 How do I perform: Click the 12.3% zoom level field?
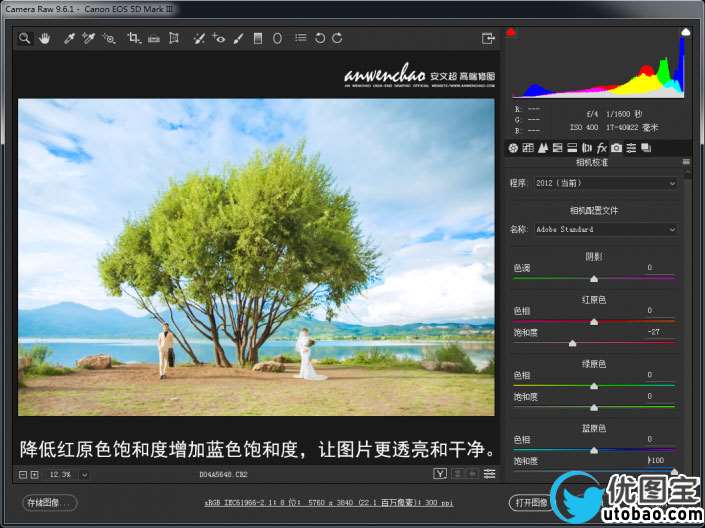[x=60, y=474]
